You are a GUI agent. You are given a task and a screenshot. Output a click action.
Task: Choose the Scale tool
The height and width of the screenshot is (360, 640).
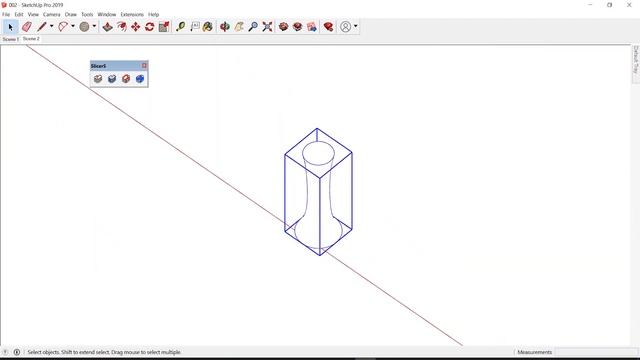pyautogui.click(x=164, y=27)
